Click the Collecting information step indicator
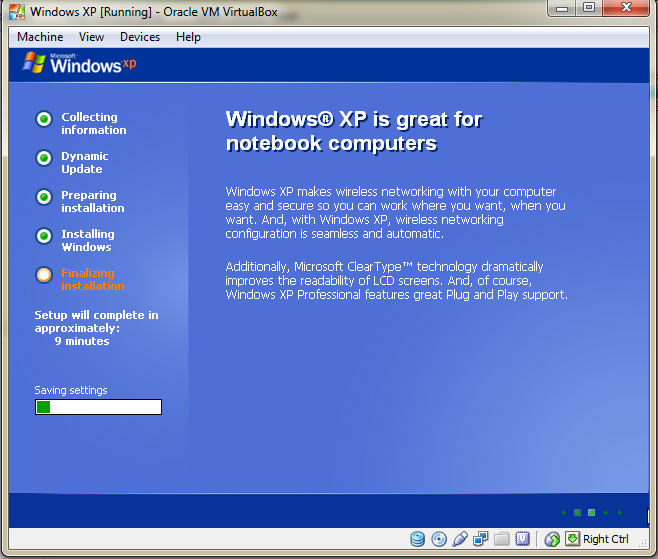 44,119
